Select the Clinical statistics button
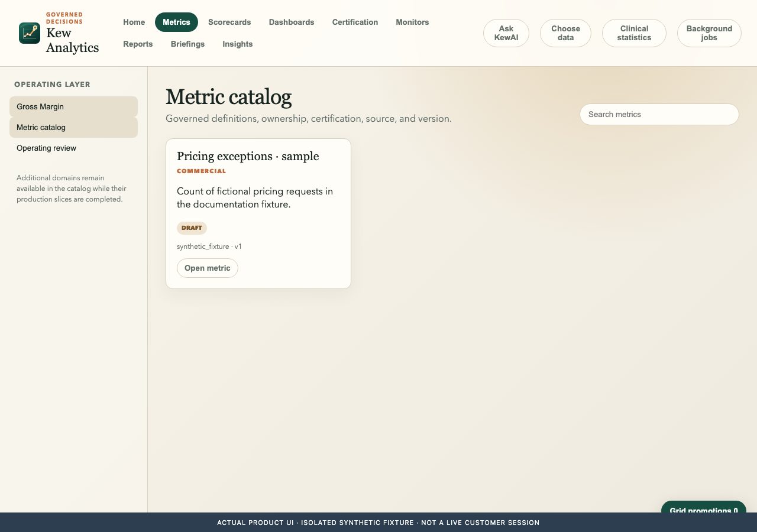This screenshot has height=532, width=757. point(634,33)
